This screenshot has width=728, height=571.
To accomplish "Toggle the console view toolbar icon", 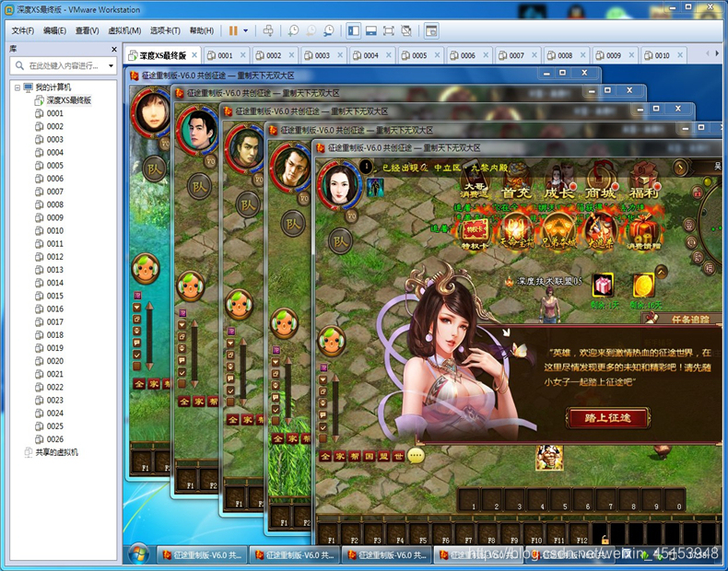I will pyautogui.click(x=431, y=30).
